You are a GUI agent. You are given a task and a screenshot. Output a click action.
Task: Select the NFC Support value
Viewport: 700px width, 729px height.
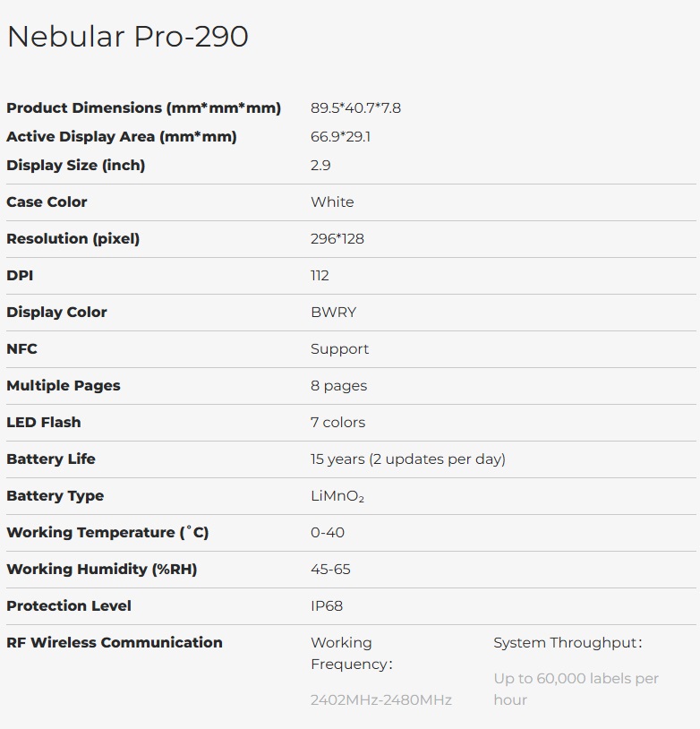pyautogui.click(x=339, y=349)
